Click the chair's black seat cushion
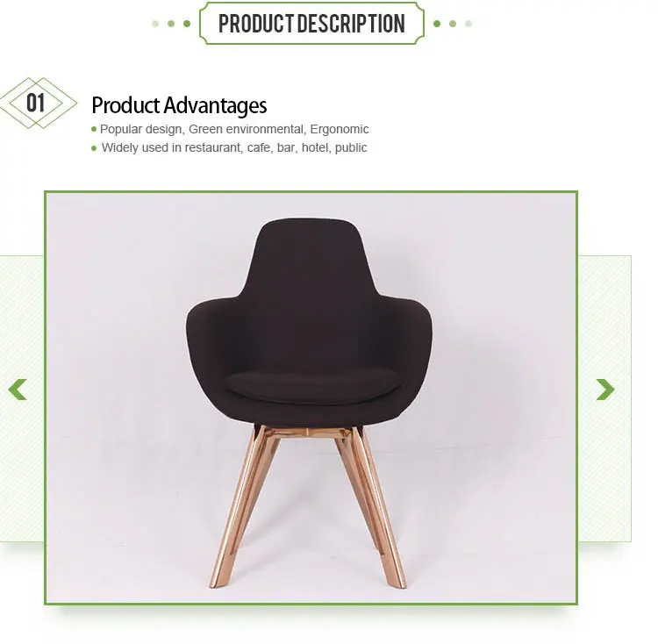Viewport: 658px width, 644px height. pyautogui.click(x=311, y=386)
